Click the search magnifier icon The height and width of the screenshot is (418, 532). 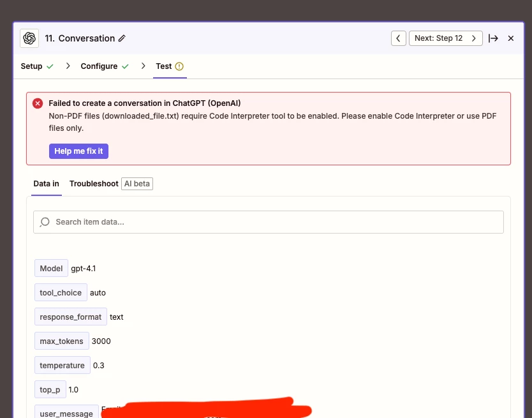45,222
